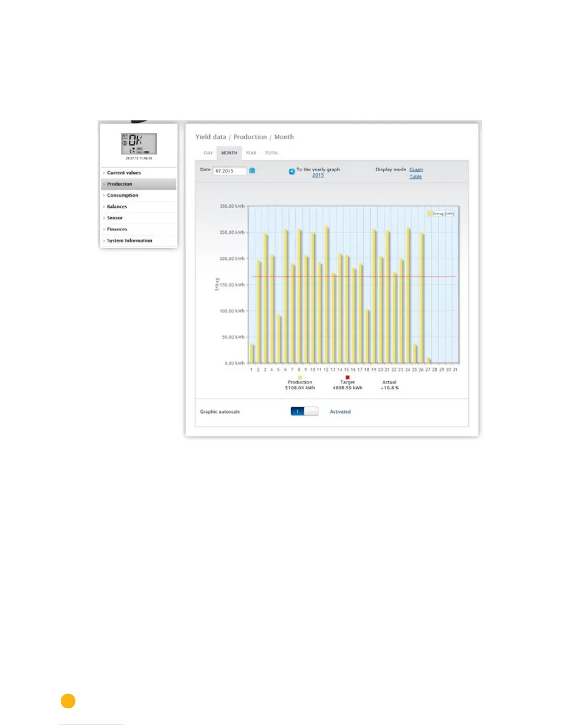
Task: Click the Production 5108.04 kWh value
Action: click(300, 388)
